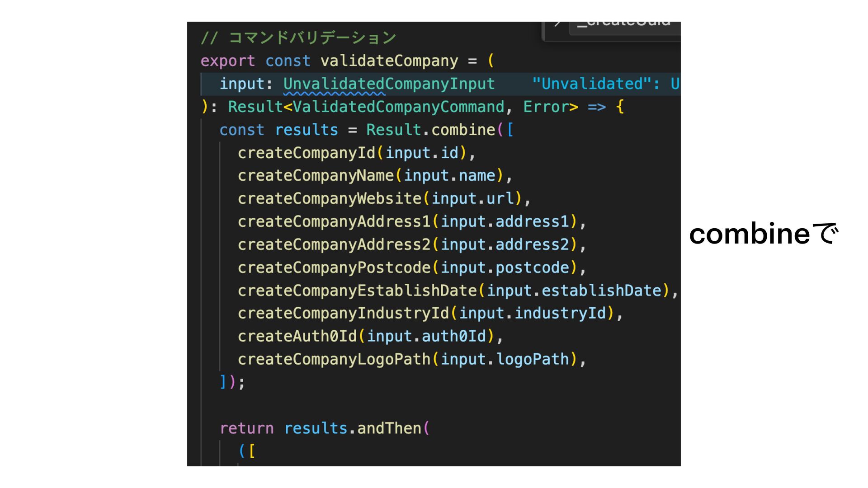The height and width of the screenshot is (488, 868).
Task: Click the createCompanyWebsite function call
Action: pos(330,199)
